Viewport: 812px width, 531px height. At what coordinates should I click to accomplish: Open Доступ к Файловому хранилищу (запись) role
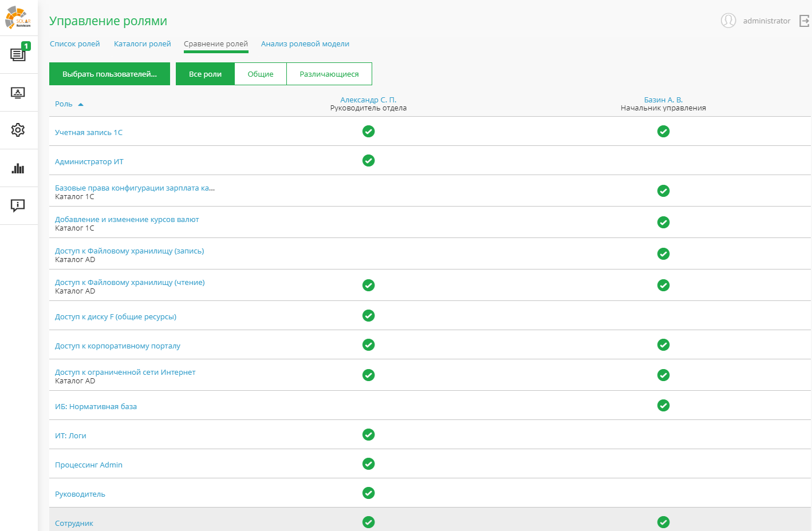point(129,251)
